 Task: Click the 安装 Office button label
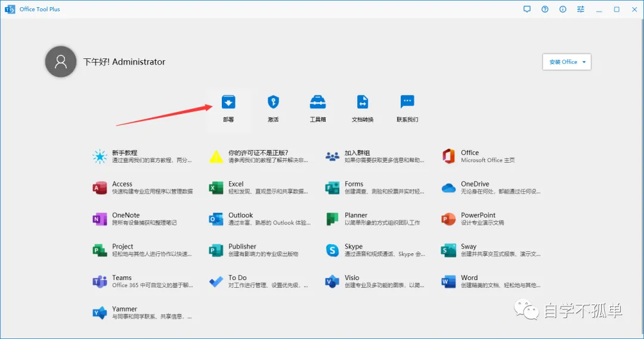click(x=563, y=62)
